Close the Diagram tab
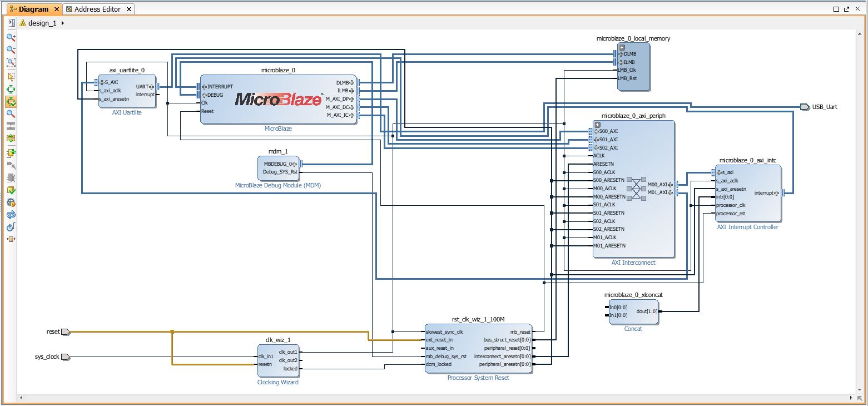 57,9
